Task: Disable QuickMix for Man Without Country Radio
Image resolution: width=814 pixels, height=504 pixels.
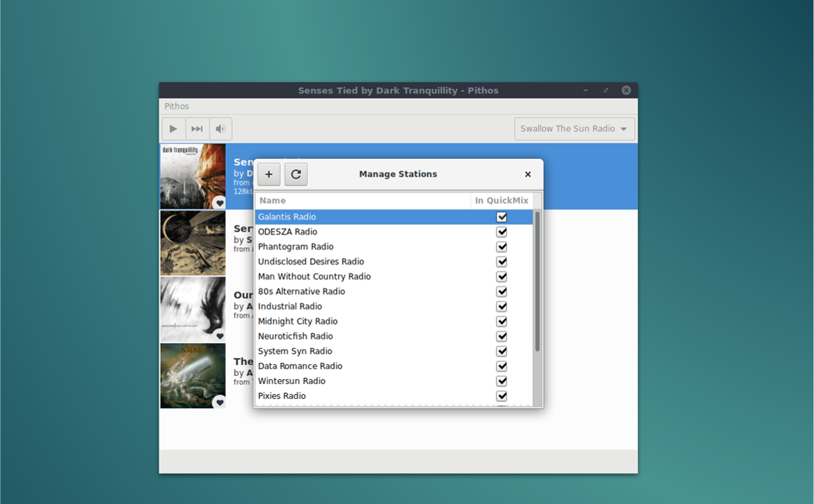Action: (x=502, y=277)
